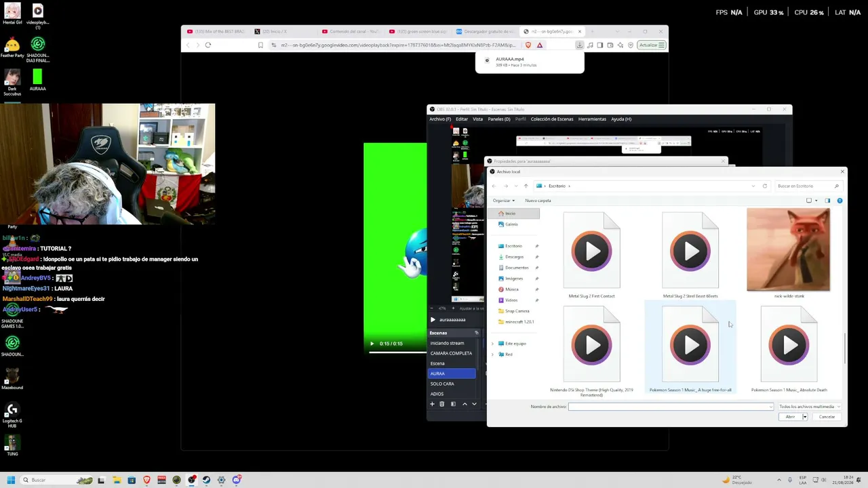The height and width of the screenshot is (488, 868).
Task: Select the Nintendo DSi Shop Theme file
Action: 592,351
